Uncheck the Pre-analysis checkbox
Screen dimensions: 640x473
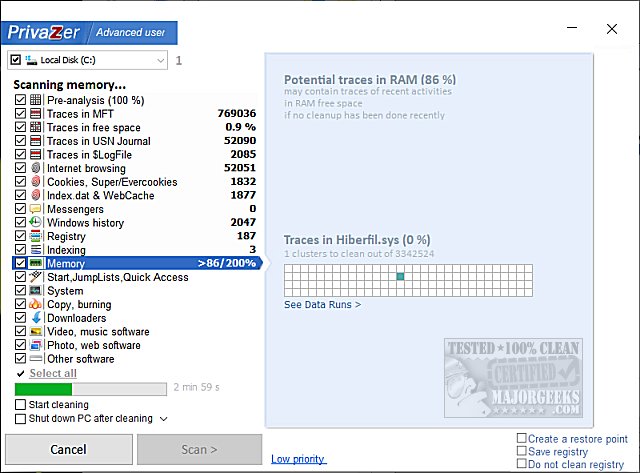pos(20,100)
